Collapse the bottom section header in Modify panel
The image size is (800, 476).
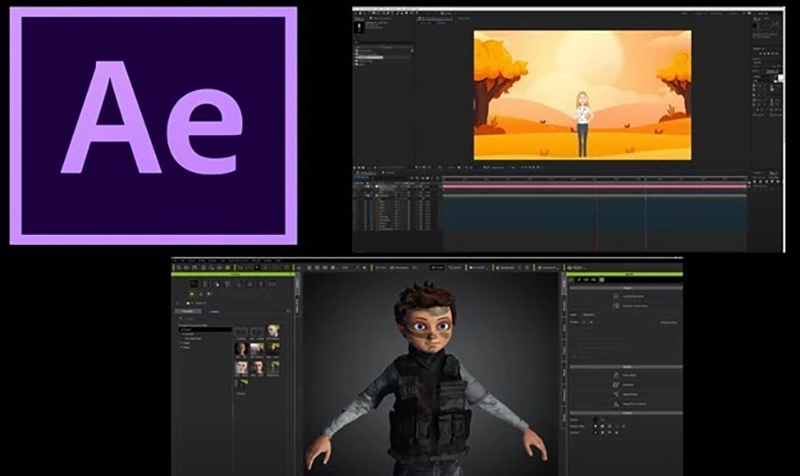(x=626, y=413)
